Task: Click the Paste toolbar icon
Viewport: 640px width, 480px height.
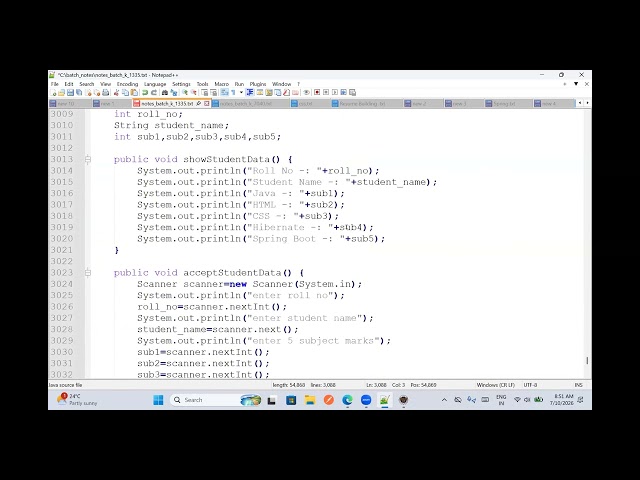Action: click(x=134, y=93)
